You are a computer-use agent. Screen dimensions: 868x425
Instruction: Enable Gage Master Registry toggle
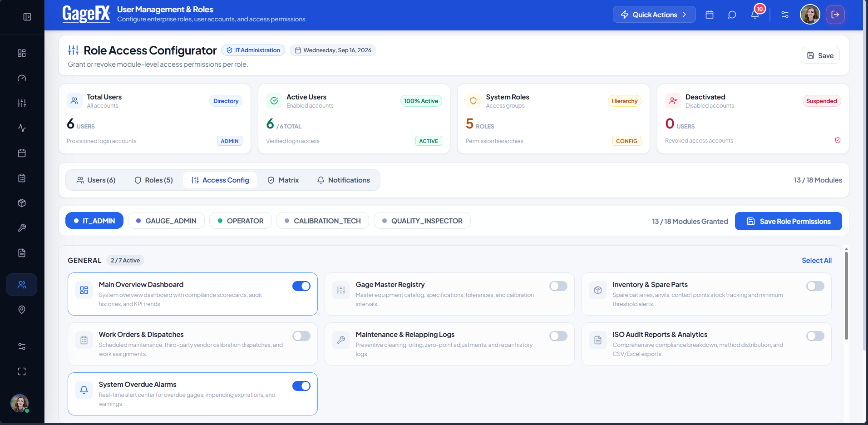(558, 286)
